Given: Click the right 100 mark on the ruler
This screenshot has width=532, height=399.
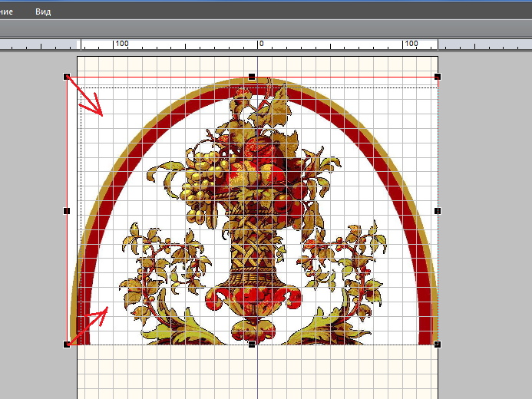Looking at the screenshot, I should click(411, 44).
